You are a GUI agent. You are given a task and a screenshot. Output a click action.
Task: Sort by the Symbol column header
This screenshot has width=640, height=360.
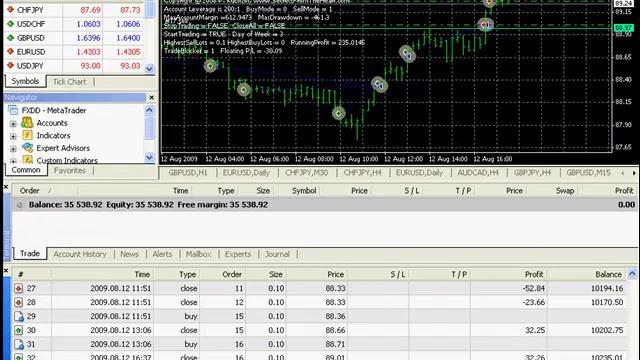point(304,191)
